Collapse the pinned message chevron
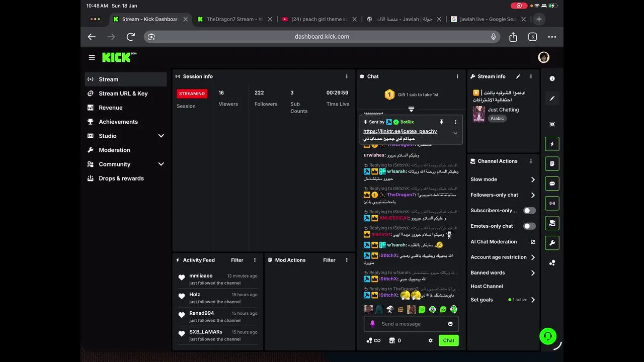Image resolution: width=644 pixels, height=362 pixels. tap(455, 133)
